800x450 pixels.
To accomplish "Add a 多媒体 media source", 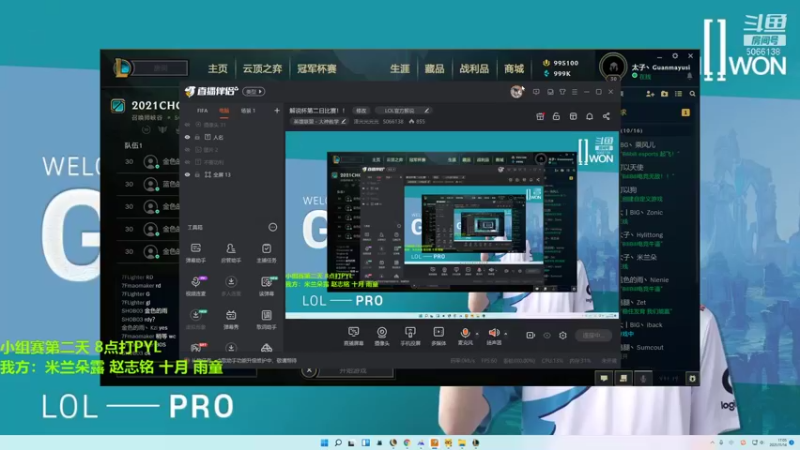I will tap(438, 336).
